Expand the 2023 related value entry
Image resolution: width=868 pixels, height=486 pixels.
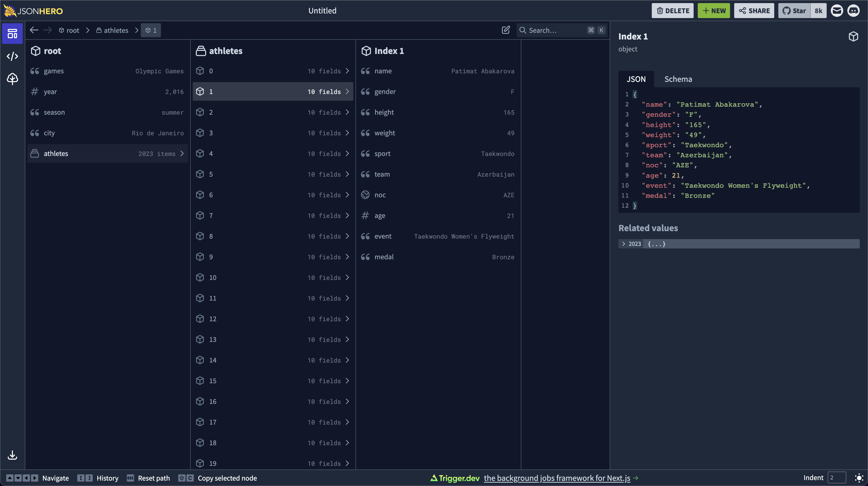point(624,244)
